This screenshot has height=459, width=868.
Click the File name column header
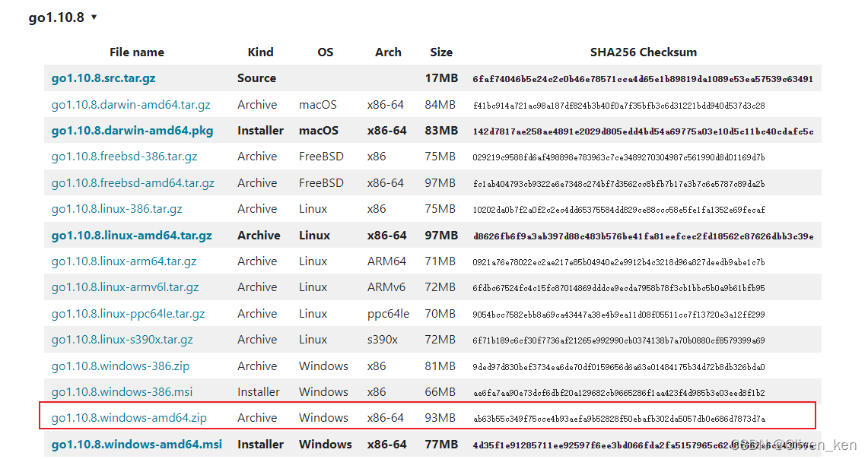[x=137, y=52]
